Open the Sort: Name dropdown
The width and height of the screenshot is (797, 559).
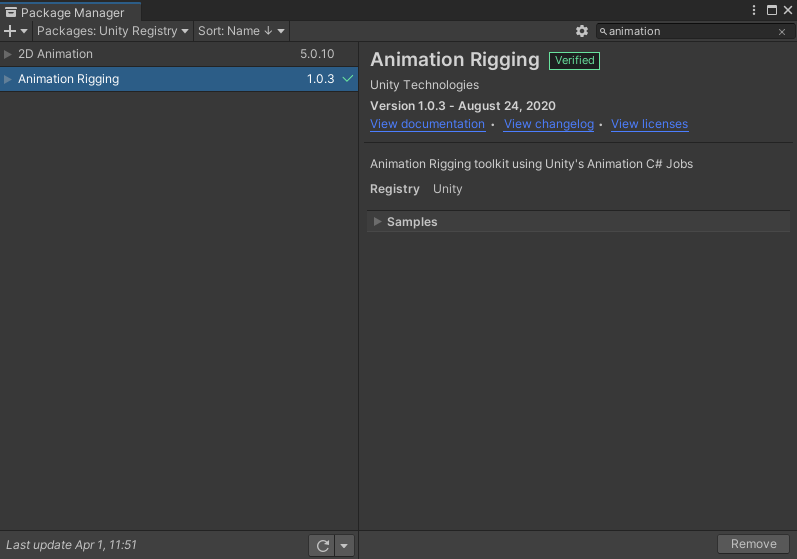pos(241,31)
